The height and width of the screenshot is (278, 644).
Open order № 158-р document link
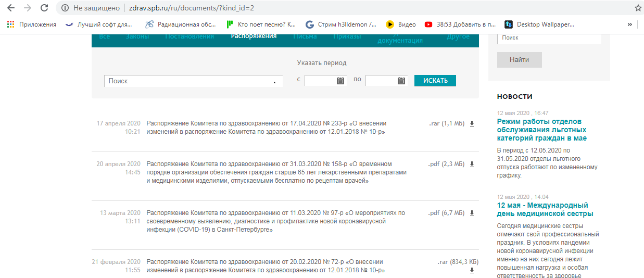tap(276, 172)
